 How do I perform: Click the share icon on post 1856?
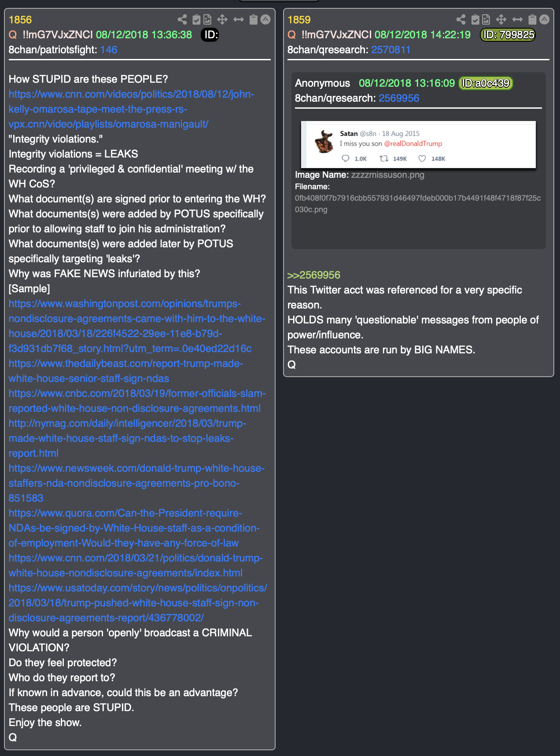pos(182,19)
